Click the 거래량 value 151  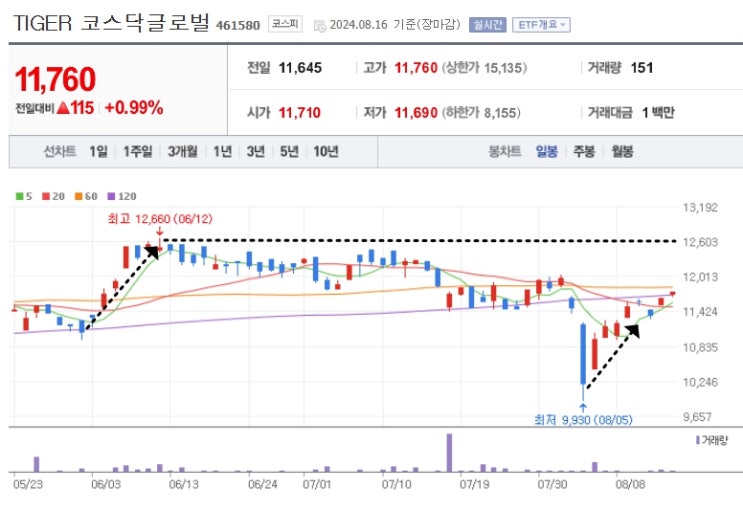pos(642,68)
